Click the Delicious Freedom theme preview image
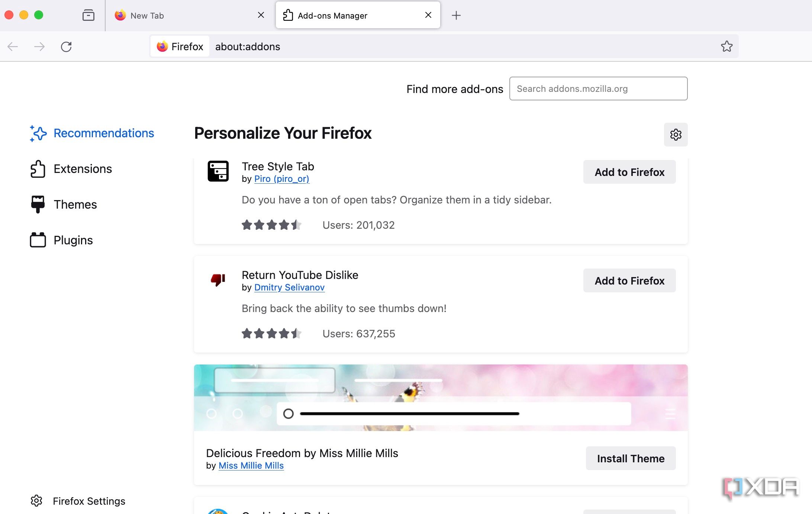 (x=441, y=398)
